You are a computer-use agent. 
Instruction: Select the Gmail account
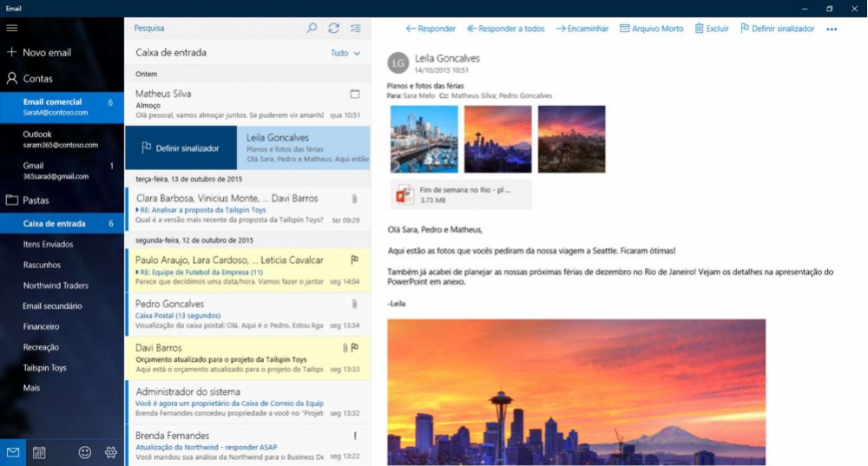(62, 170)
